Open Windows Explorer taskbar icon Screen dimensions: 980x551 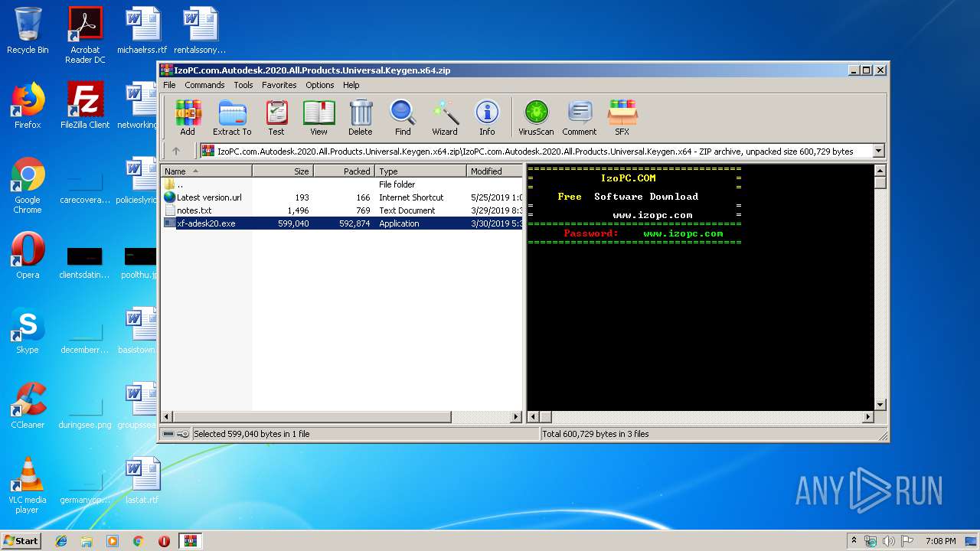click(87, 541)
